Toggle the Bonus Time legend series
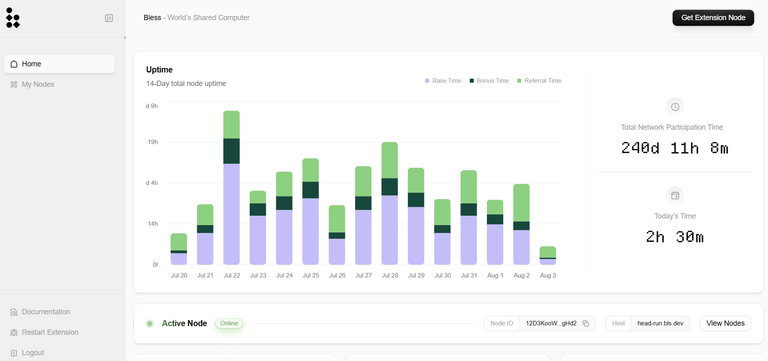Image resolution: width=768 pixels, height=361 pixels. click(489, 80)
